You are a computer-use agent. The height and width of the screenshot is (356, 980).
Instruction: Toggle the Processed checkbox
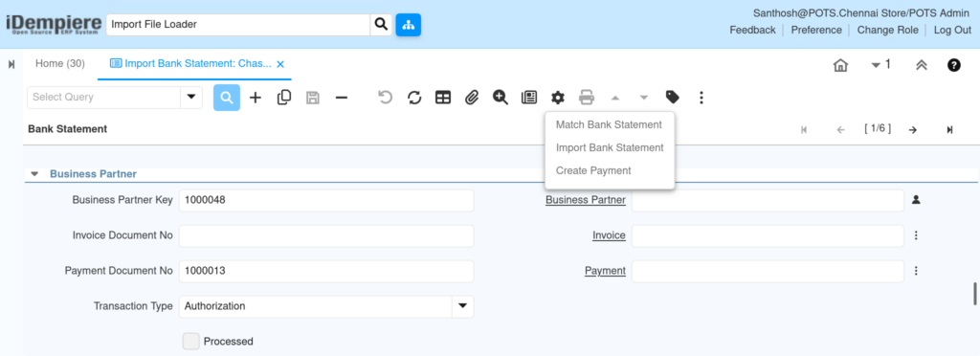click(x=191, y=341)
